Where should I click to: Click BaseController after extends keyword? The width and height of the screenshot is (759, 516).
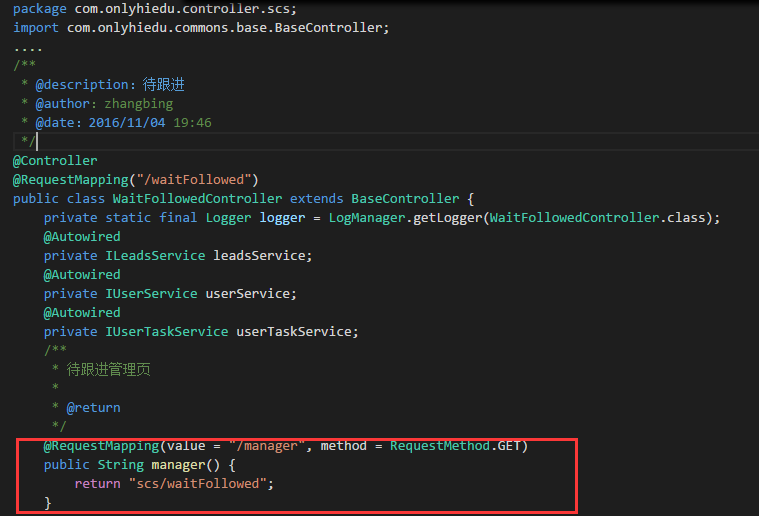click(405, 198)
